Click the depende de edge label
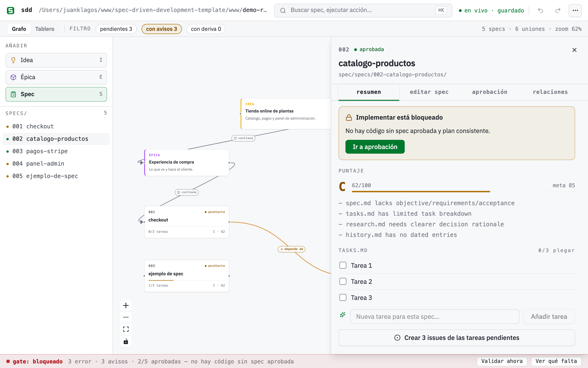Viewport: 588px width, 368px height. (291, 249)
